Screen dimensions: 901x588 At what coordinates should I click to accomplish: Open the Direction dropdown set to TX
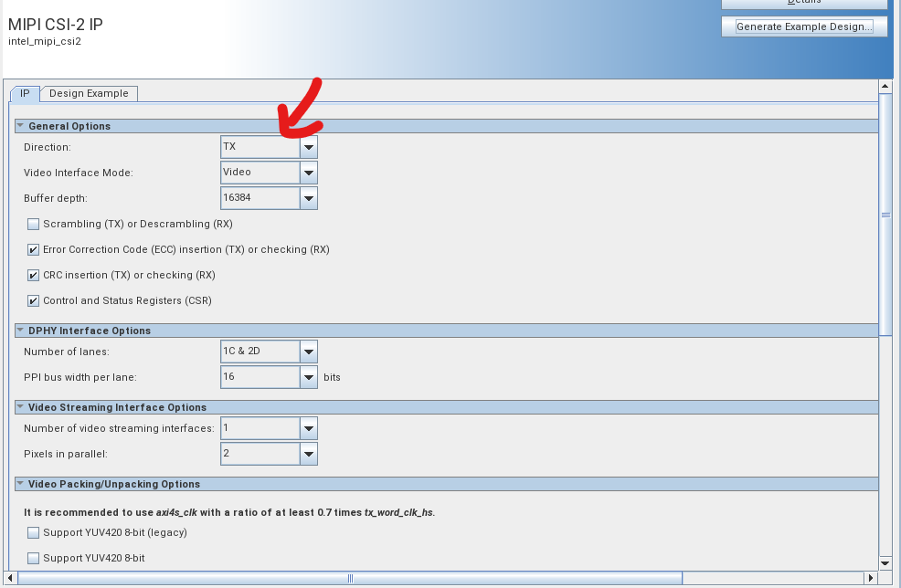tap(309, 147)
